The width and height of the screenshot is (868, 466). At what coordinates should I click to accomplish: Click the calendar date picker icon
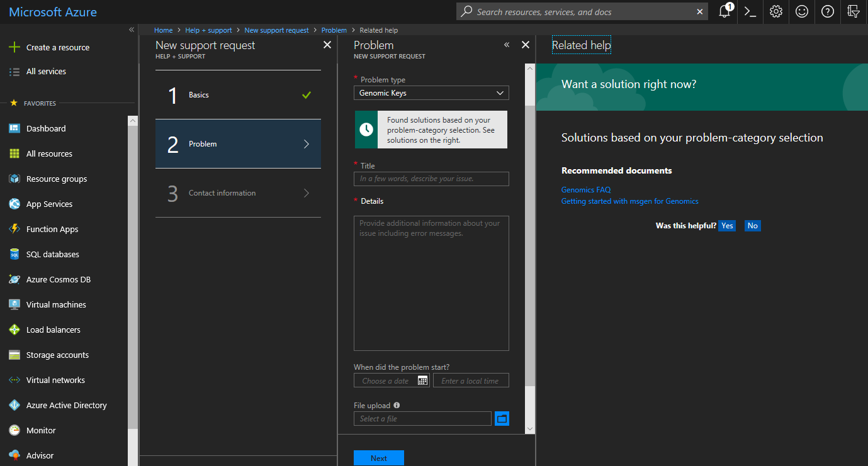tap(422, 380)
